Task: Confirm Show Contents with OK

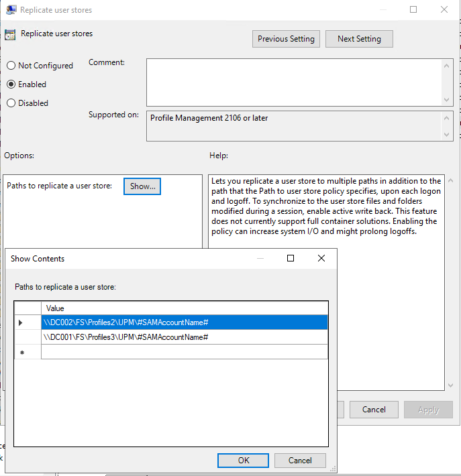Action: (244, 460)
